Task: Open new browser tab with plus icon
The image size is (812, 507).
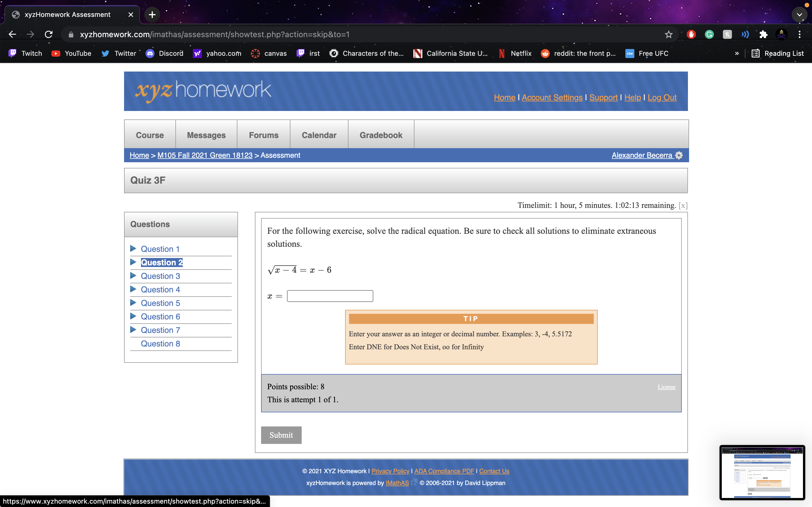Action: point(152,14)
